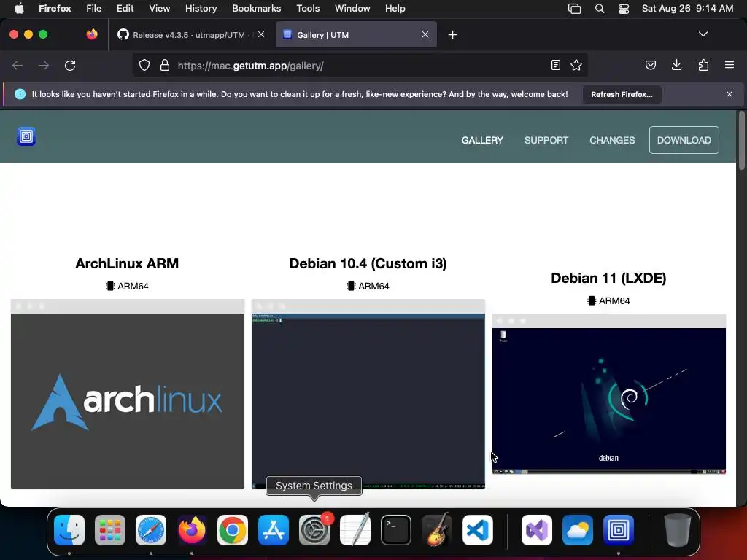Open the Debian 11 (LXDE) heading
This screenshot has height=560, width=747.
point(608,278)
